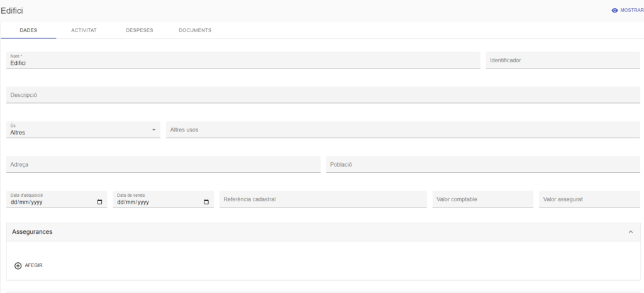
Task: Select the Altres usos field
Action: coord(402,130)
